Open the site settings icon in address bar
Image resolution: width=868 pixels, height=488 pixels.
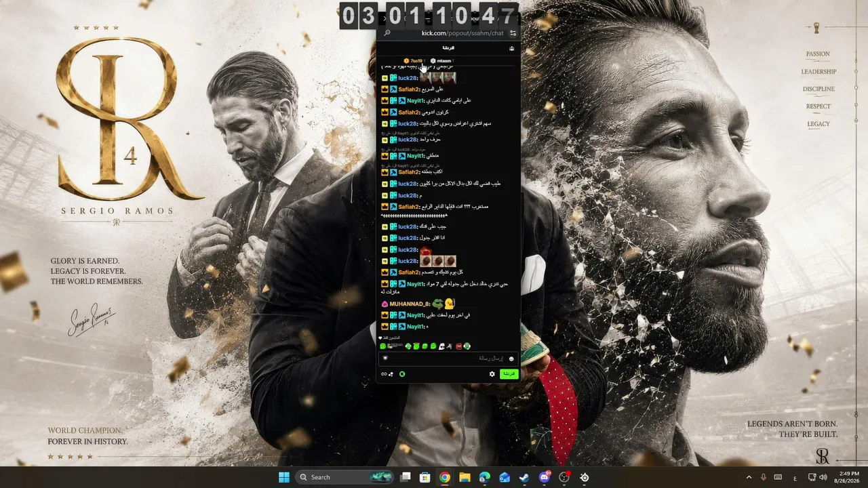click(x=513, y=33)
